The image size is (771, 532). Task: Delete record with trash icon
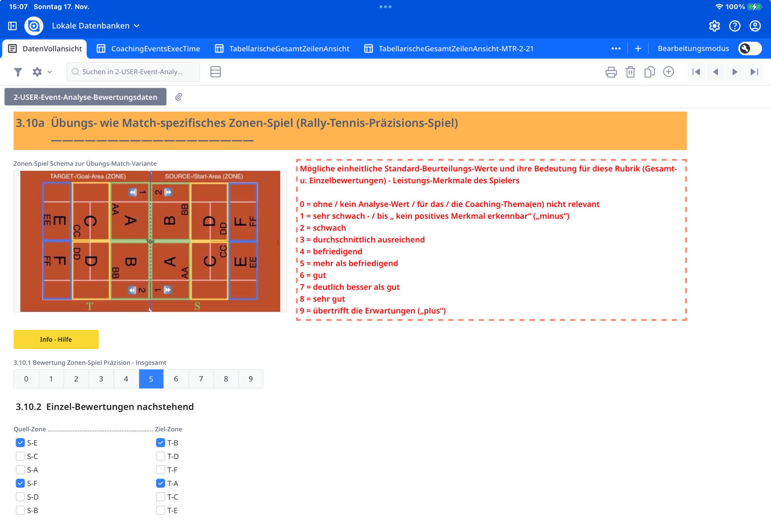[630, 72]
